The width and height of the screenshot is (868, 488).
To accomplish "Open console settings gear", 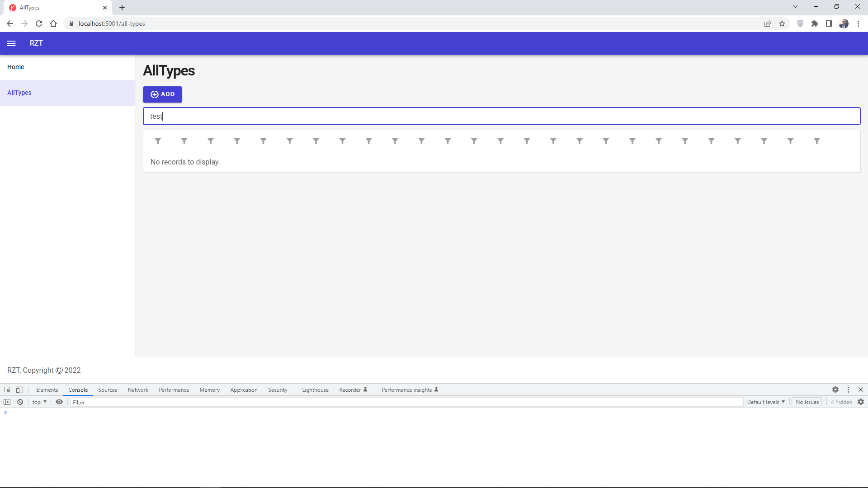I will coord(861,402).
